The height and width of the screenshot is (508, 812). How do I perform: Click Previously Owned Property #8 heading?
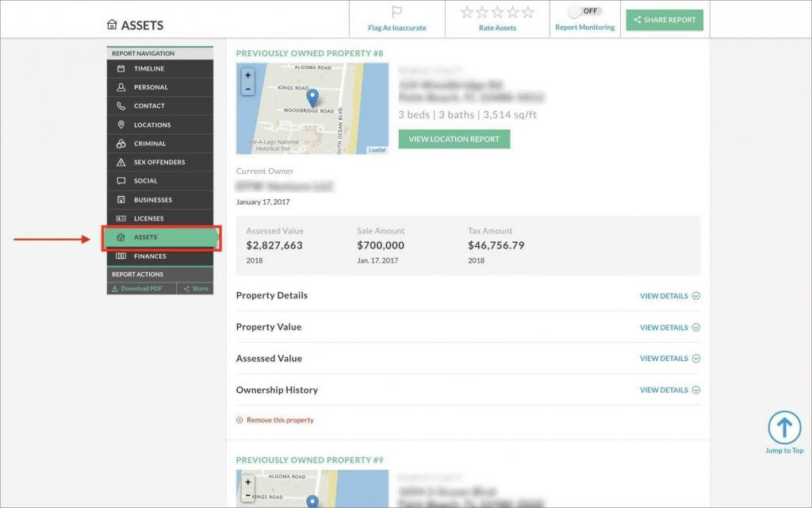click(310, 53)
